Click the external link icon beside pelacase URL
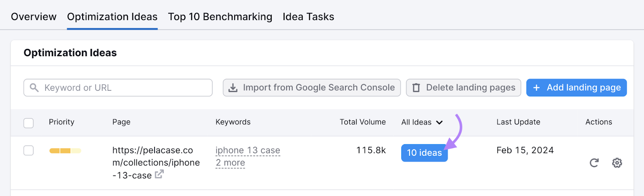644x196 pixels. pyautogui.click(x=159, y=174)
